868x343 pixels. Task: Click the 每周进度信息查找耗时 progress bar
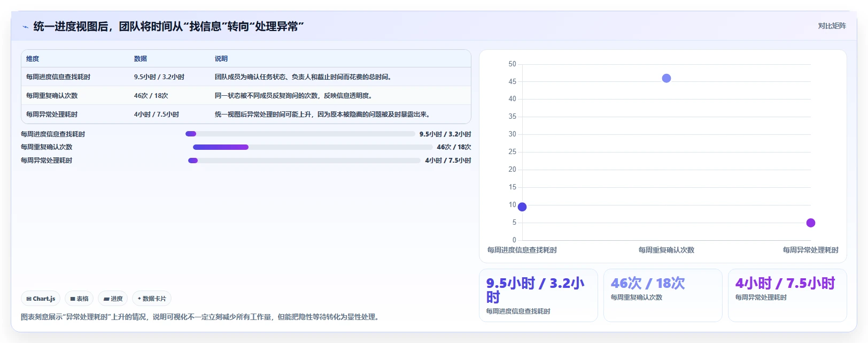[x=300, y=134]
